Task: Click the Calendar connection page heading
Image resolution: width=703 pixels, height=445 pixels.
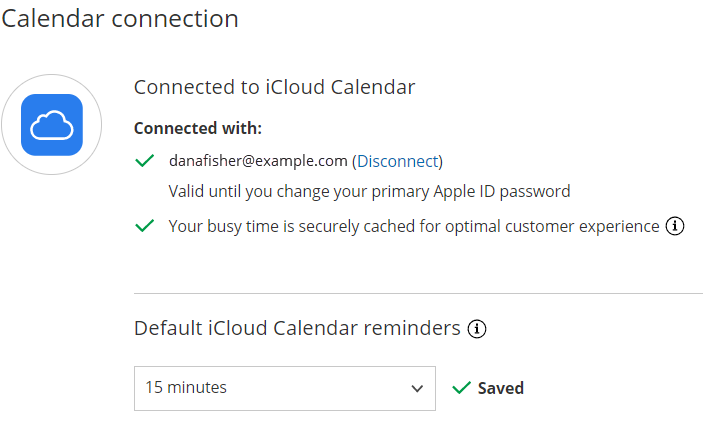Action: tap(120, 18)
